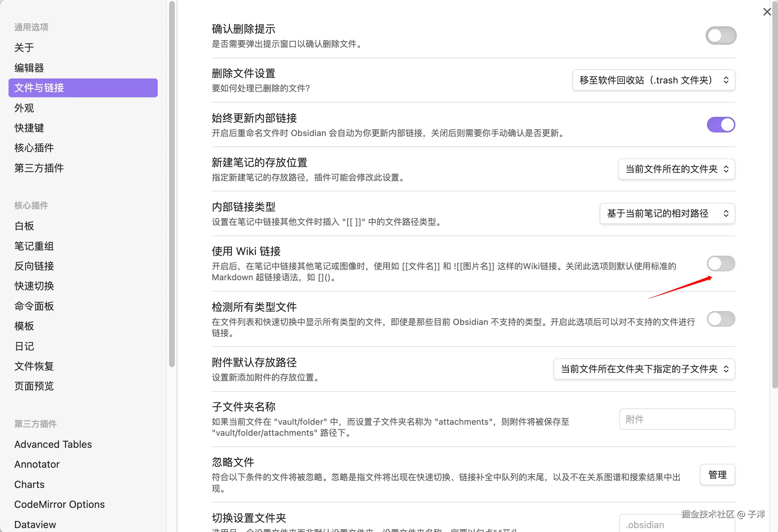Switch to 外观 settings tab
The image size is (778, 532).
tap(24, 108)
